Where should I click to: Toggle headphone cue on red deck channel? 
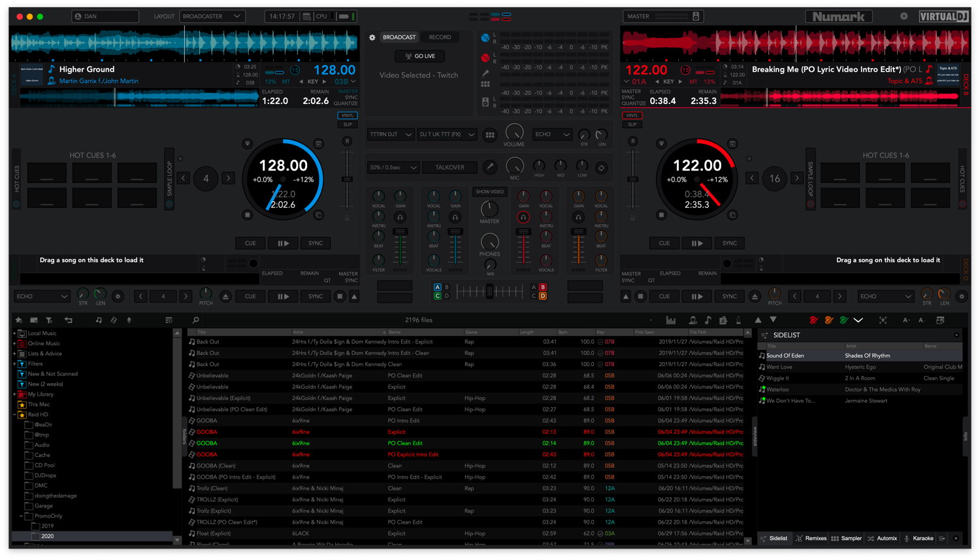click(523, 217)
